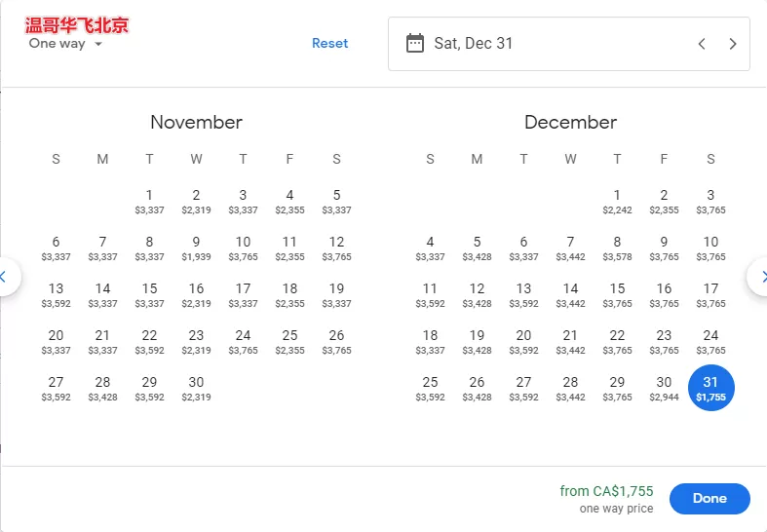Pick November 18 priced $2,355
The width and height of the screenshot is (767, 532).
[289, 295]
